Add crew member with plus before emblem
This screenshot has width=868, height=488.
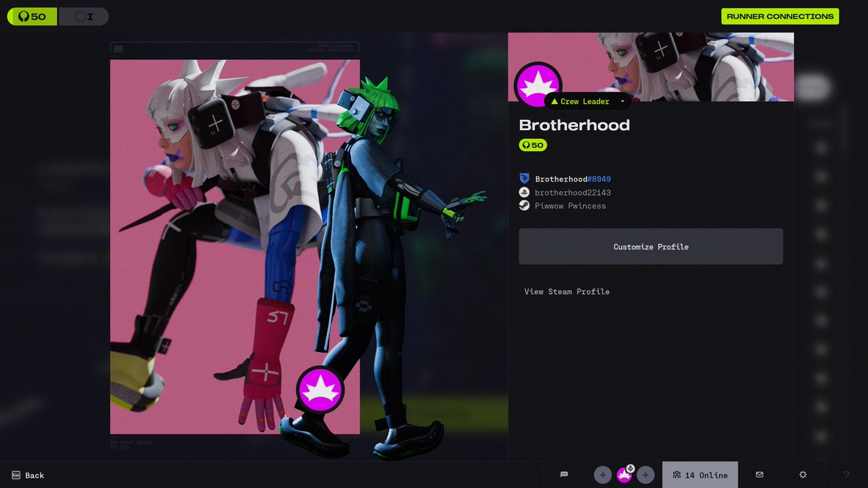coord(603,475)
